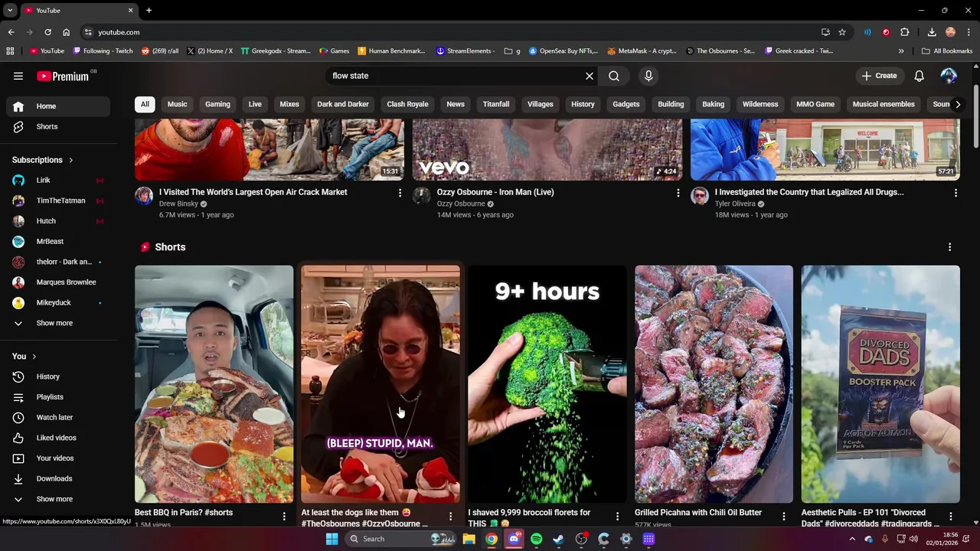Open a new browser tab

click(149, 10)
